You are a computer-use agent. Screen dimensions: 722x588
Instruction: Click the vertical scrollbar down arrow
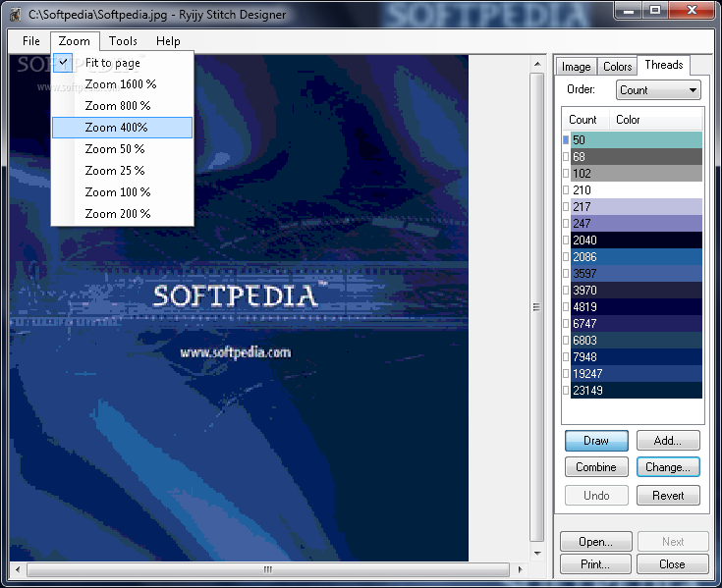537,553
